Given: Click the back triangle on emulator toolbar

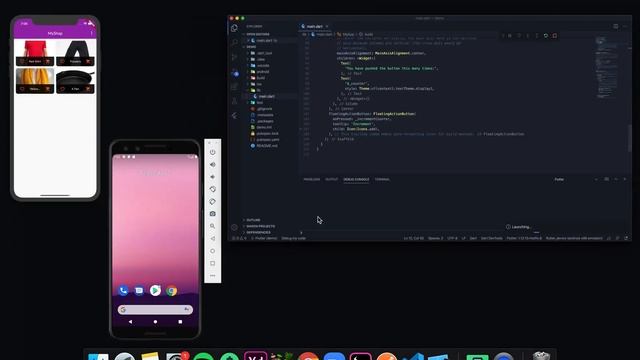Looking at the screenshot, I should pyautogui.click(x=213, y=238).
